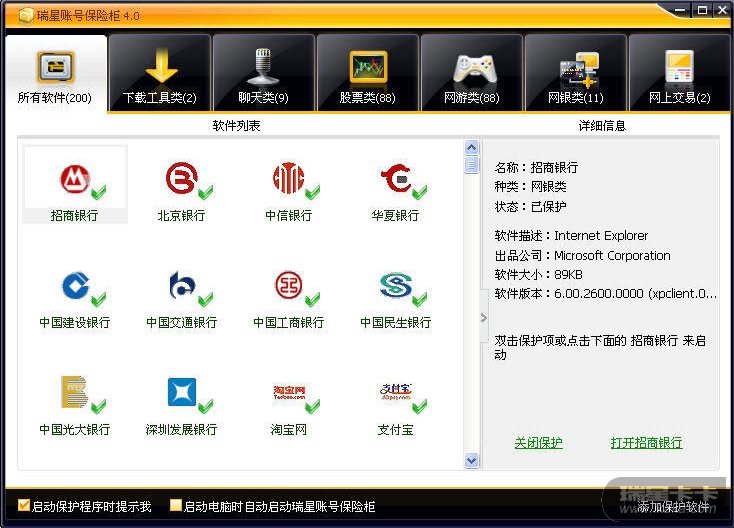Viewport: 734px width, 528px height.
Task: Maximize the 瑞星账号保险柜 window
Action: point(702,10)
